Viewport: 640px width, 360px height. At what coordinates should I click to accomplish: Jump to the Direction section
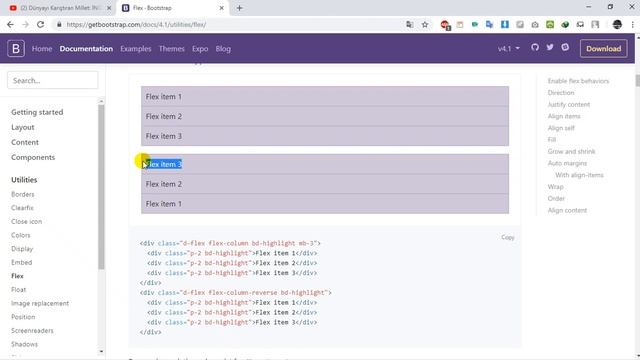[x=561, y=93]
